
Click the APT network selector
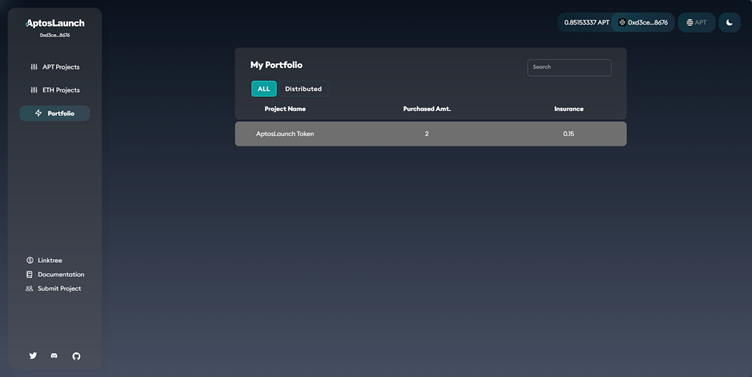click(696, 23)
